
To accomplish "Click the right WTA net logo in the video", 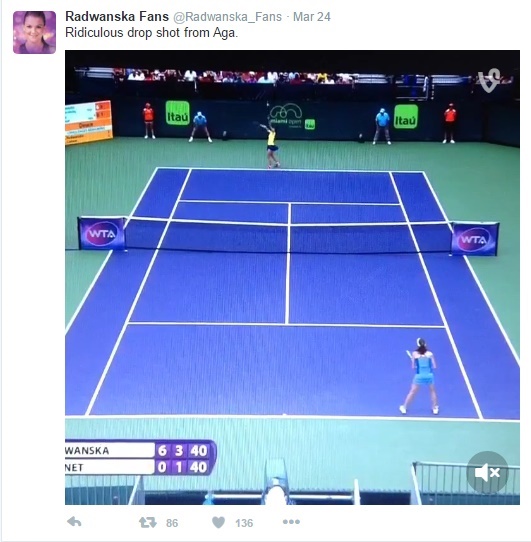I will pyautogui.click(x=475, y=239).
